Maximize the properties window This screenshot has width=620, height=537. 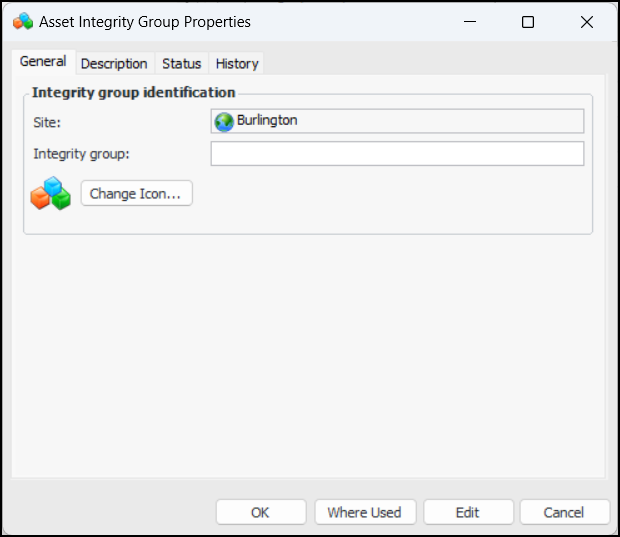[528, 22]
